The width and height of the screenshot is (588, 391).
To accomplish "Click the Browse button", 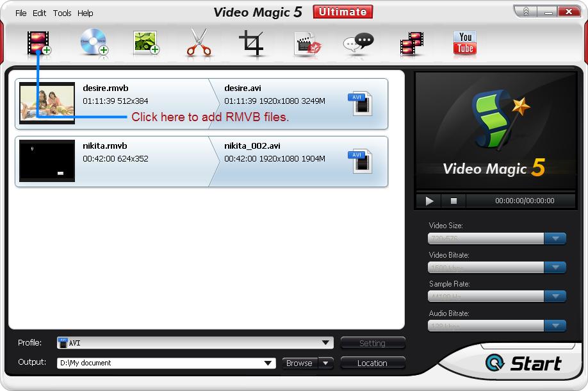I will coord(300,363).
